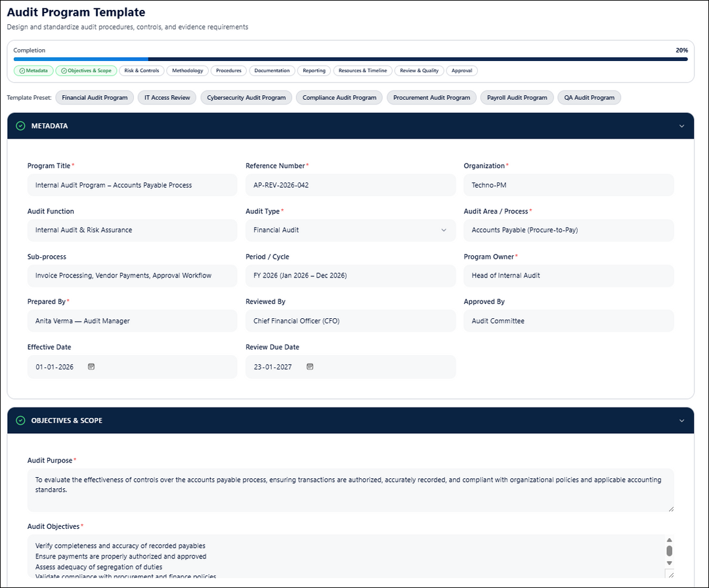Edit the Approved By field
Viewport: 709px width, 588px height.
click(569, 321)
